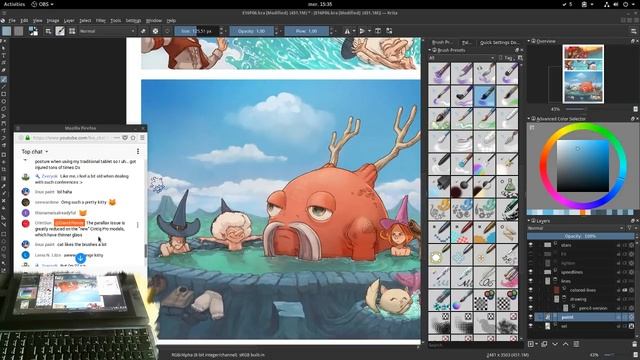Move the layer down
640x360 pixels.
point(555,344)
